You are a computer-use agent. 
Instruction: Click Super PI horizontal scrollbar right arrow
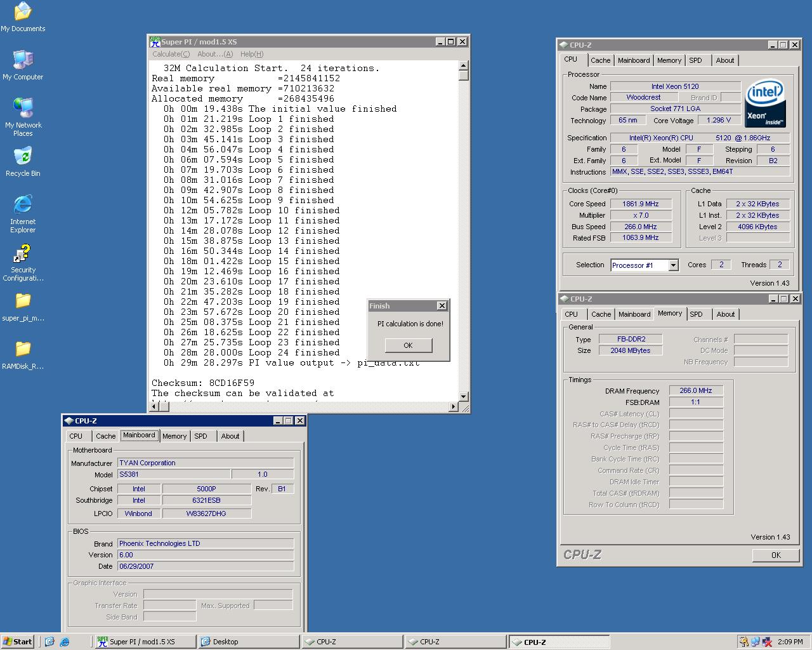tap(454, 406)
